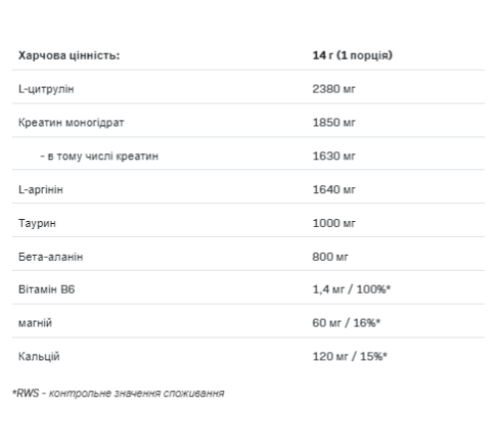The height and width of the screenshot is (448, 498).
Task: Click the '120 мг / 15%*' Кальцій value
Action: (x=350, y=356)
